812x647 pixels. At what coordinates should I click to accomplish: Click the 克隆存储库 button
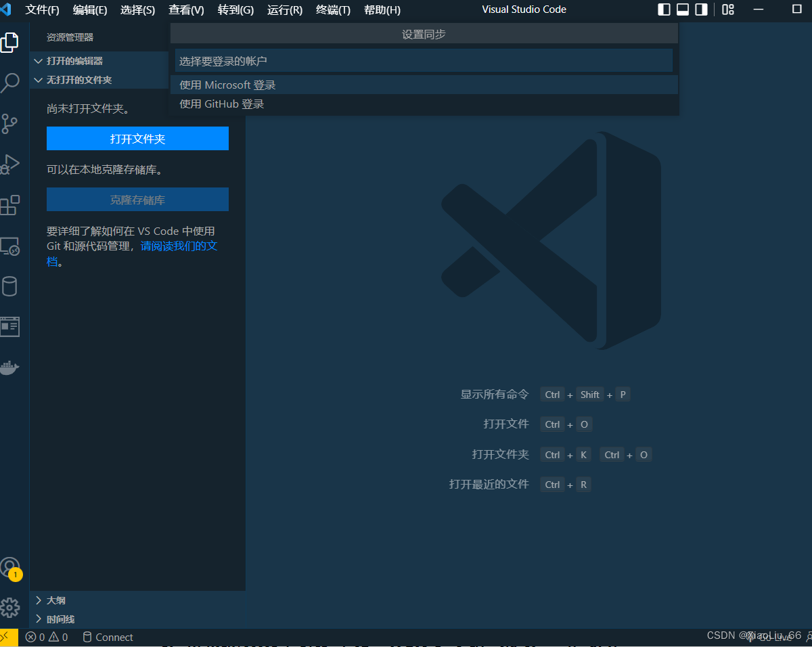137,200
